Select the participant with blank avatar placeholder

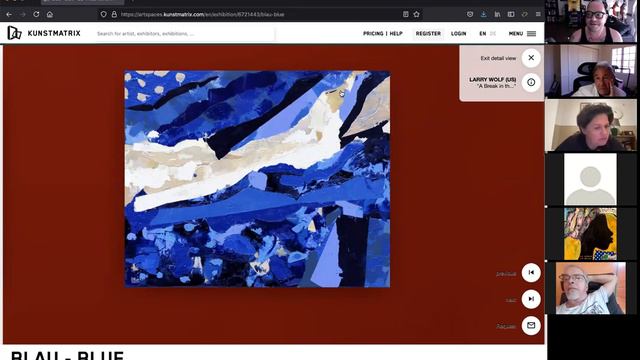pos(590,179)
